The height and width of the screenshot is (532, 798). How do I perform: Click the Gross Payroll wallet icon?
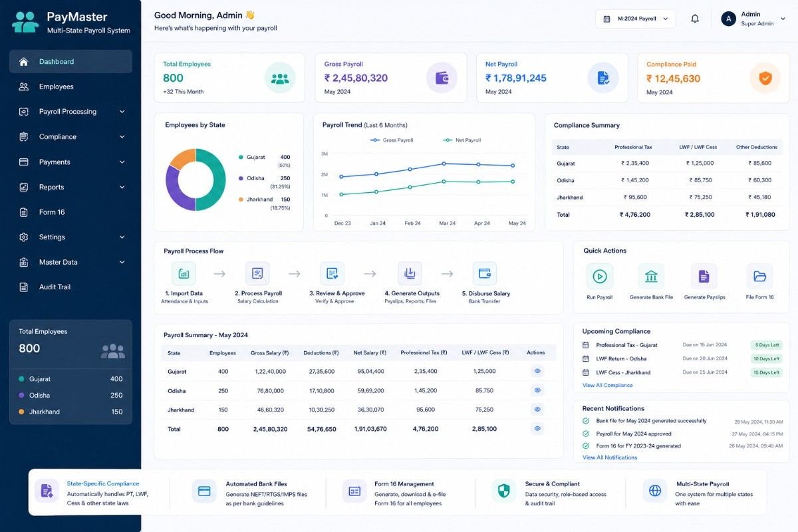(x=442, y=78)
